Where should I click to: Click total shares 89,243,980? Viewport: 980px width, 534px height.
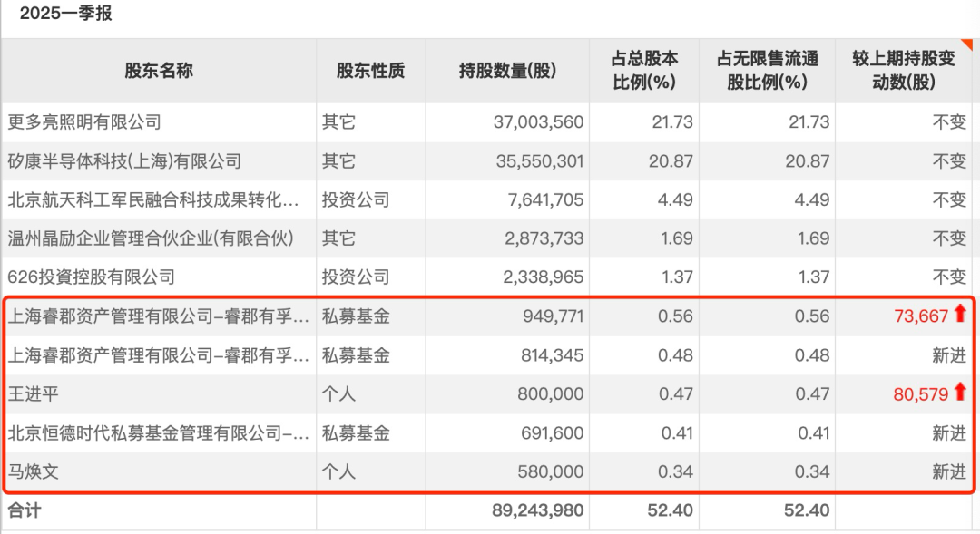537,510
